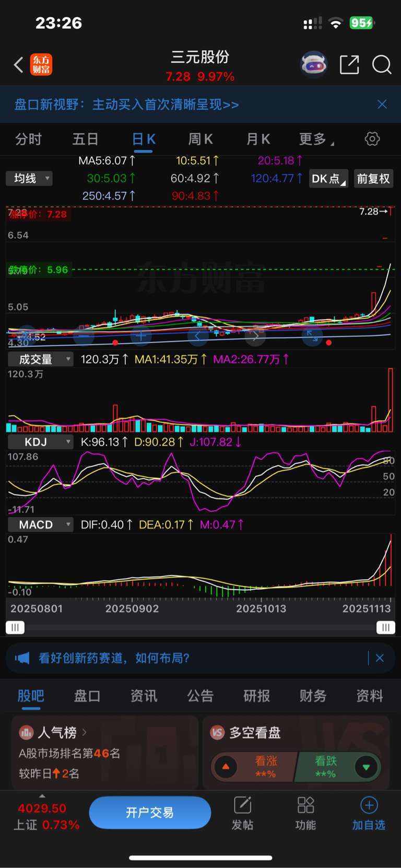401x868 pixels.
Task: Tap the 人气榜 ranking icon
Action: [x=26, y=733]
